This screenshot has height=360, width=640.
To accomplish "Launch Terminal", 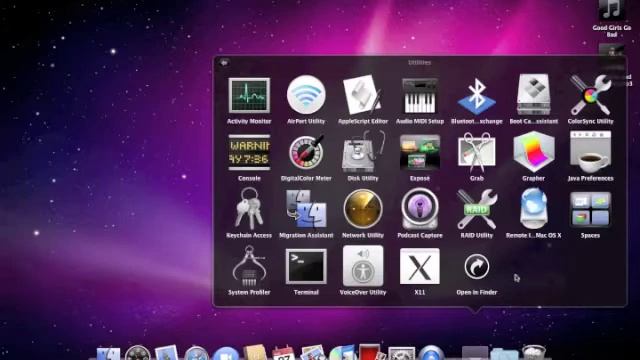I will click(306, 267).
